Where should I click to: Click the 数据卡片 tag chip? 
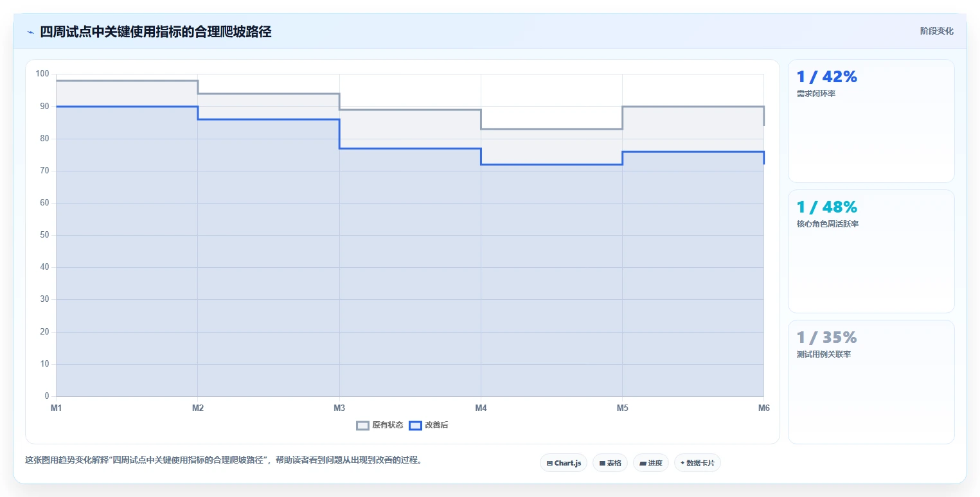(697, 463)
